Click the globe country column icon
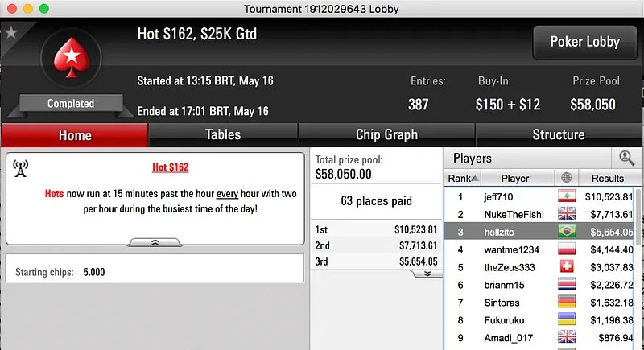This screenshot has height=350, width=644. 567,178
